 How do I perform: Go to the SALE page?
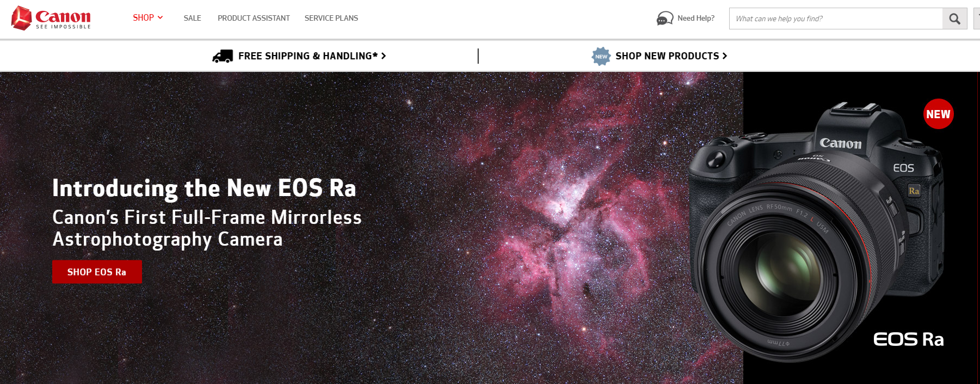click(193, 18)
